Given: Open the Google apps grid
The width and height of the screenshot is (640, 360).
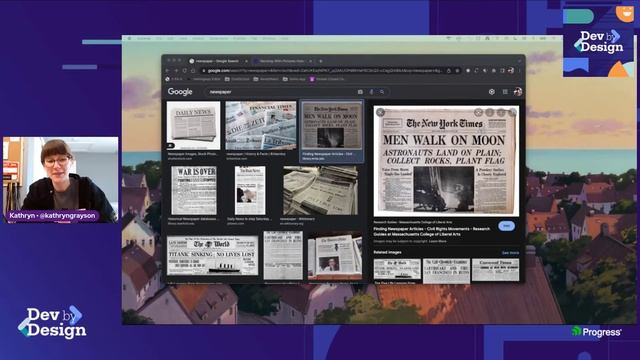Looking at the screenshot, I should tap(505, 92).
